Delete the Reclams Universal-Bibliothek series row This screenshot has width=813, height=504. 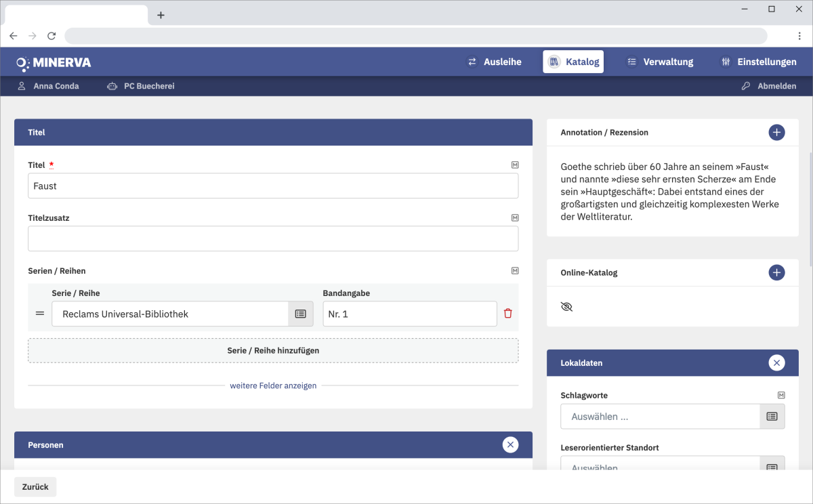(508, 314)
